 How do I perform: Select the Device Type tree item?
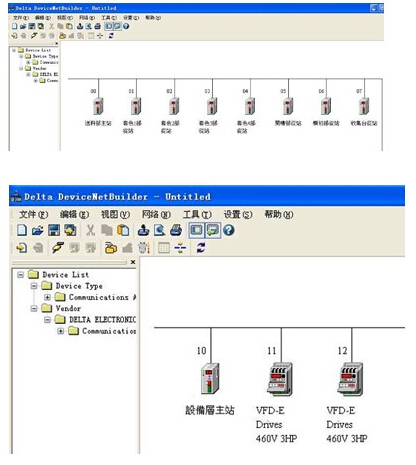pyautogui.click(x=79, y=286)
